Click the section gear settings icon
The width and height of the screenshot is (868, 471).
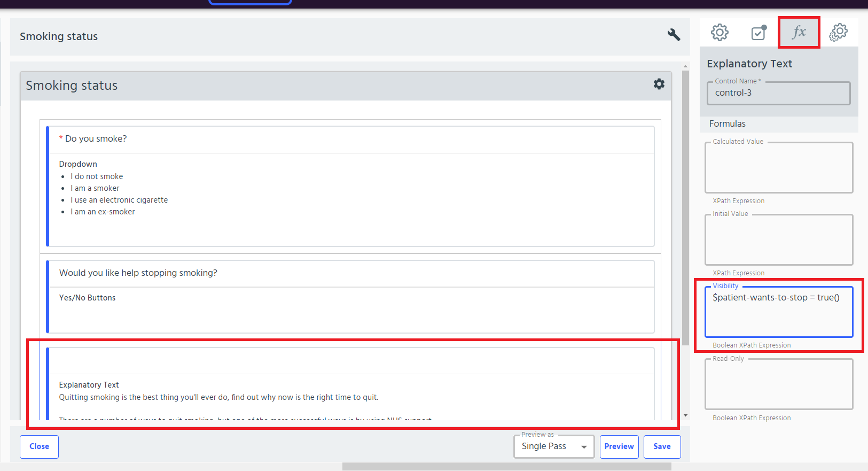coord(659,84)
